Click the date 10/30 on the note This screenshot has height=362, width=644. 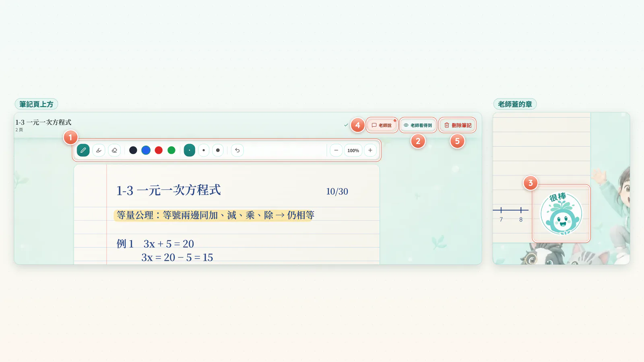[x=337, y=191]
